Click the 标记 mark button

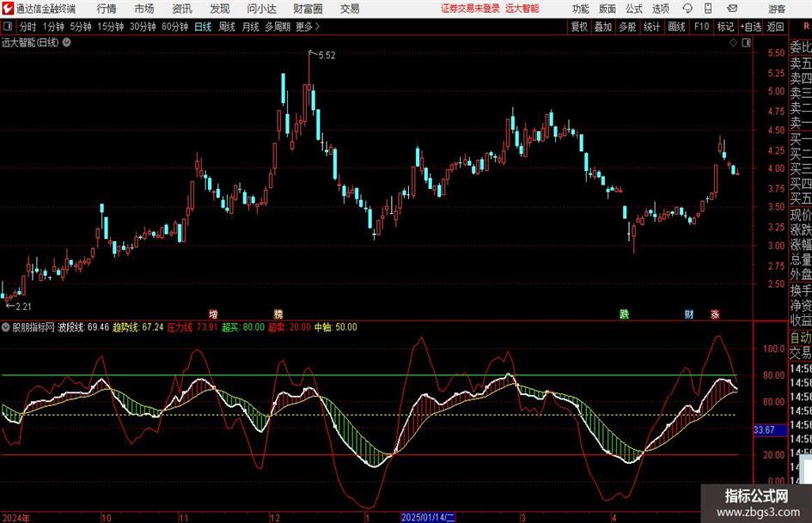pyautogui.click(x=725, y=27)
